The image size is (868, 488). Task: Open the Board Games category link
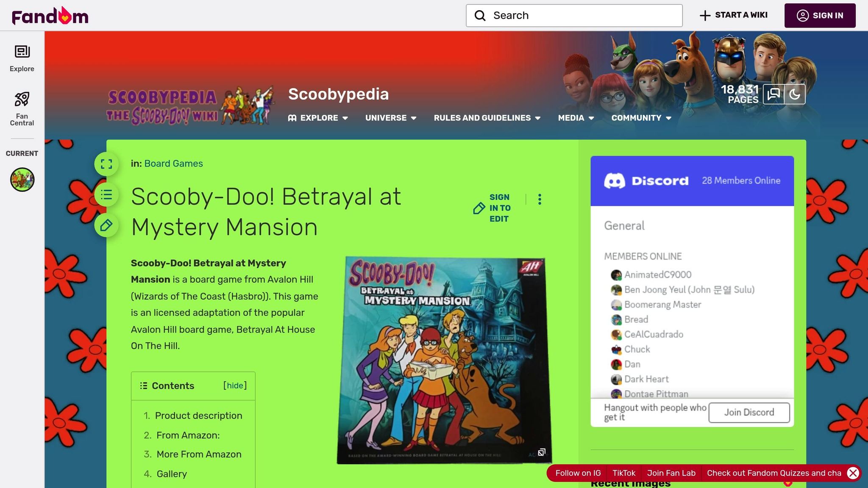click(x=173, y=164)
